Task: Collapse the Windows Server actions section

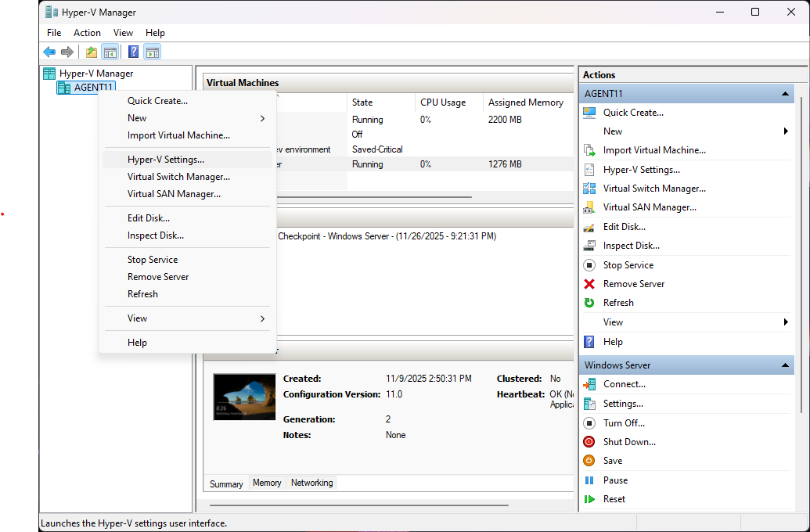Action: pyautogui.click(x=786, y=365)
